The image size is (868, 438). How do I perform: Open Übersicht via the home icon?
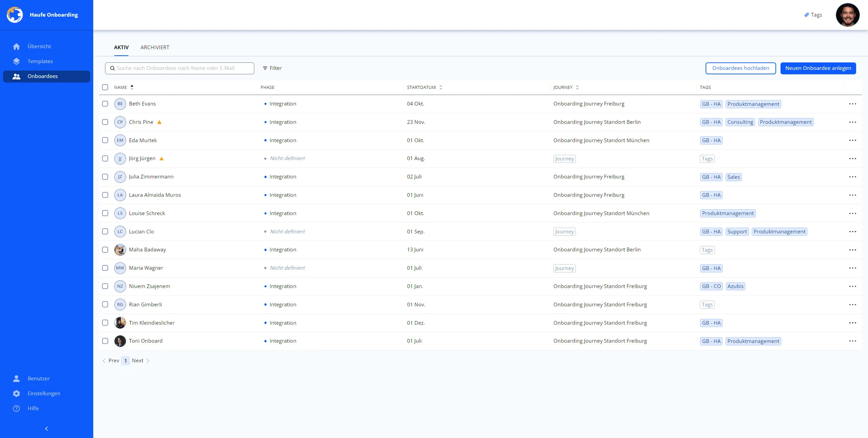[16, 46]
